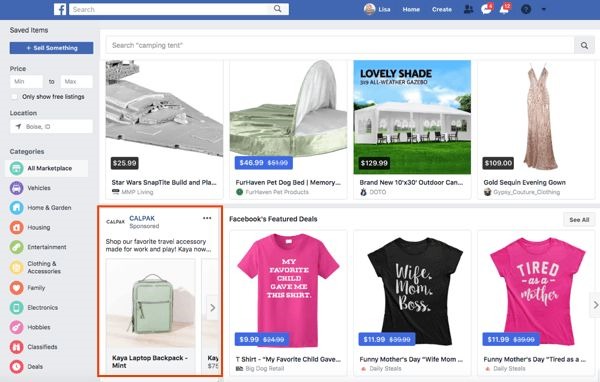Open the Facebook home logo icon
600x382 pixels.
pyautogui.click(x=60, y=9)
